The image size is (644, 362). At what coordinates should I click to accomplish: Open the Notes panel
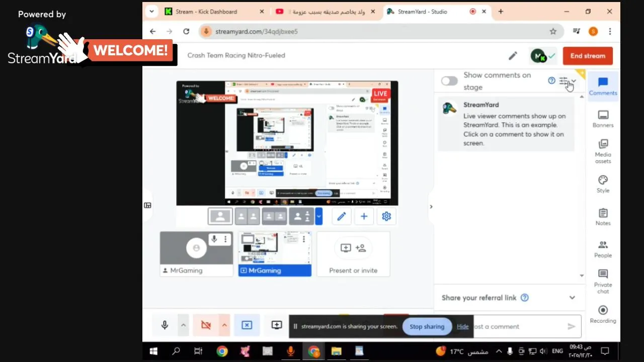(603, 217)
